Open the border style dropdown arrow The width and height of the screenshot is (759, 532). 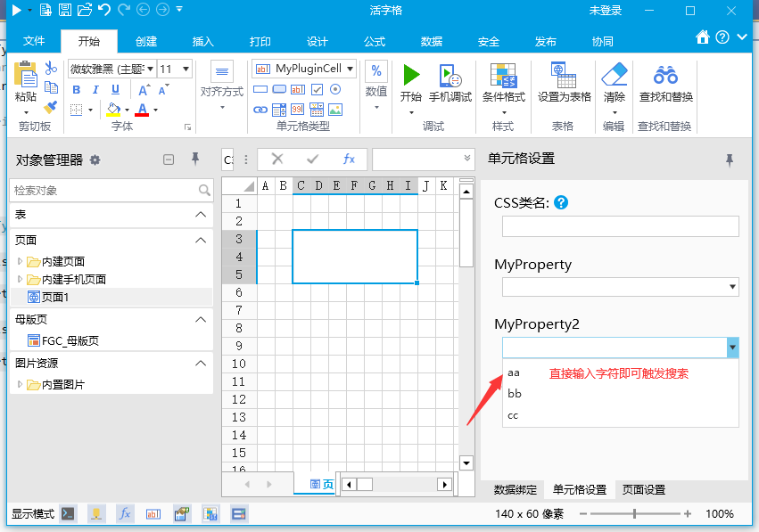click(x=90, y=110)
